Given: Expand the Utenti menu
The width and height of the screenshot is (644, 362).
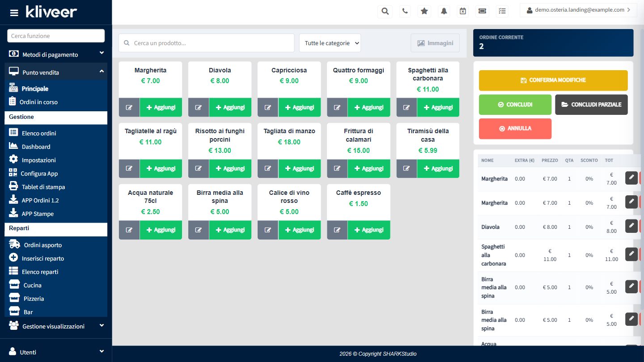Looking at the screenshot, I should click(x=56, y=352).
